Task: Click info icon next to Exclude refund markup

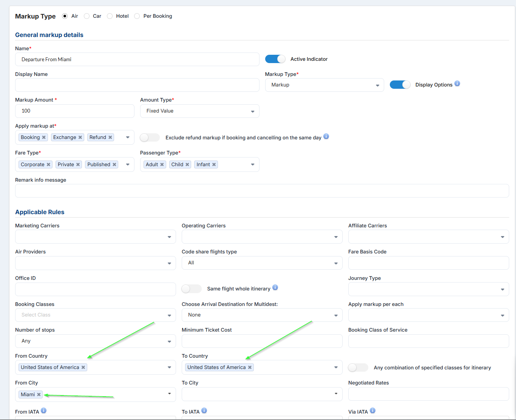Action: coord(326,136)
